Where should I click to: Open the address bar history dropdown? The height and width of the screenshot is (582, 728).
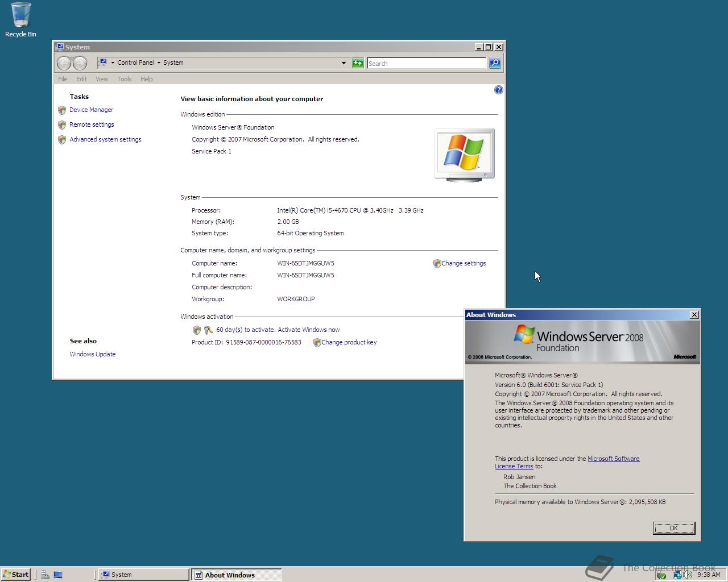[x=344, y=63]
